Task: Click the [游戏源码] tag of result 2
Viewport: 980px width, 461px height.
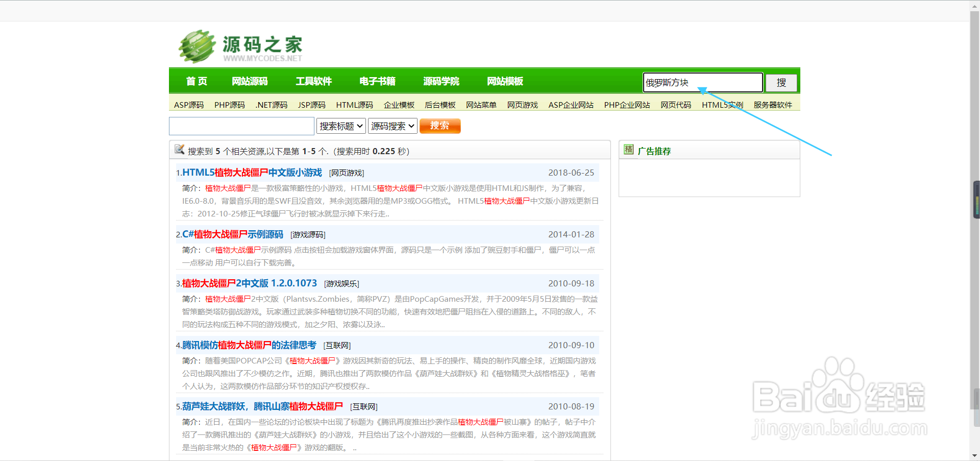Action: point(308,235)
